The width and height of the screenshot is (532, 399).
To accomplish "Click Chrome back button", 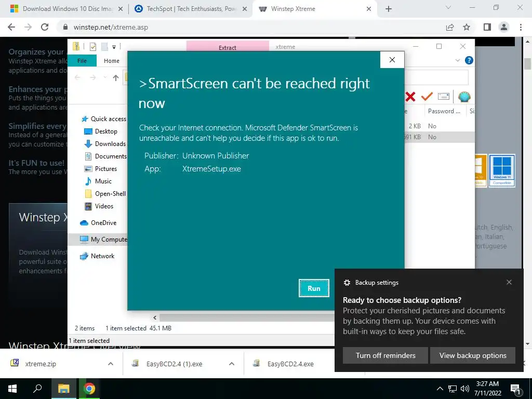I will click(x=11, y=27).
